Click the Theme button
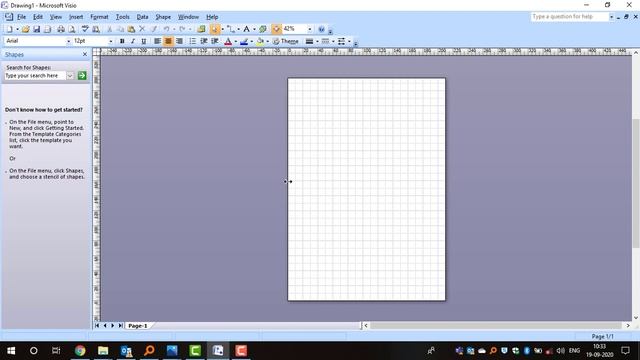The height and width of the screenshot is (360, 640). [286, 41]
